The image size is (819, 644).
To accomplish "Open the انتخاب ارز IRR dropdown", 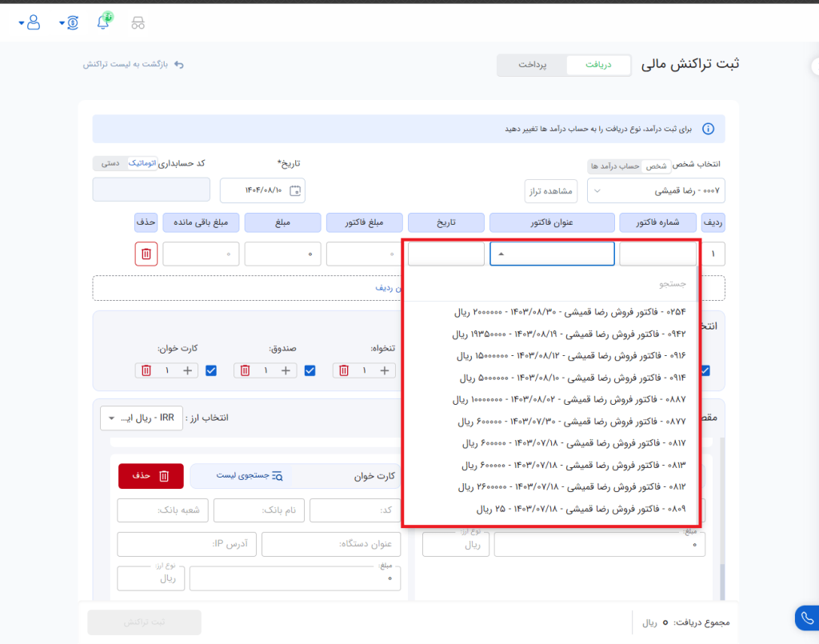I will (x=141, y=418).
